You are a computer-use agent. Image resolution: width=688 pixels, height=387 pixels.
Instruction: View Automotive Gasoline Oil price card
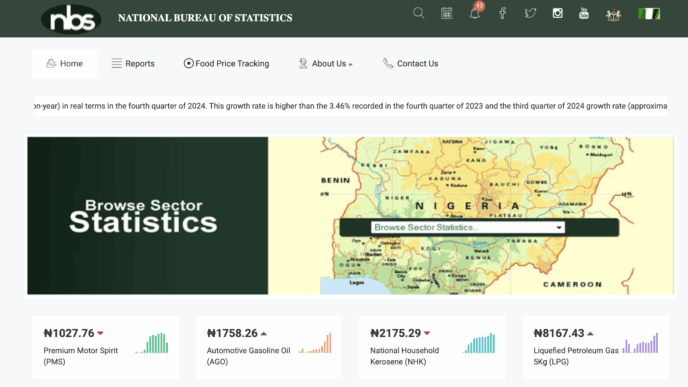(x=269, y=347)
